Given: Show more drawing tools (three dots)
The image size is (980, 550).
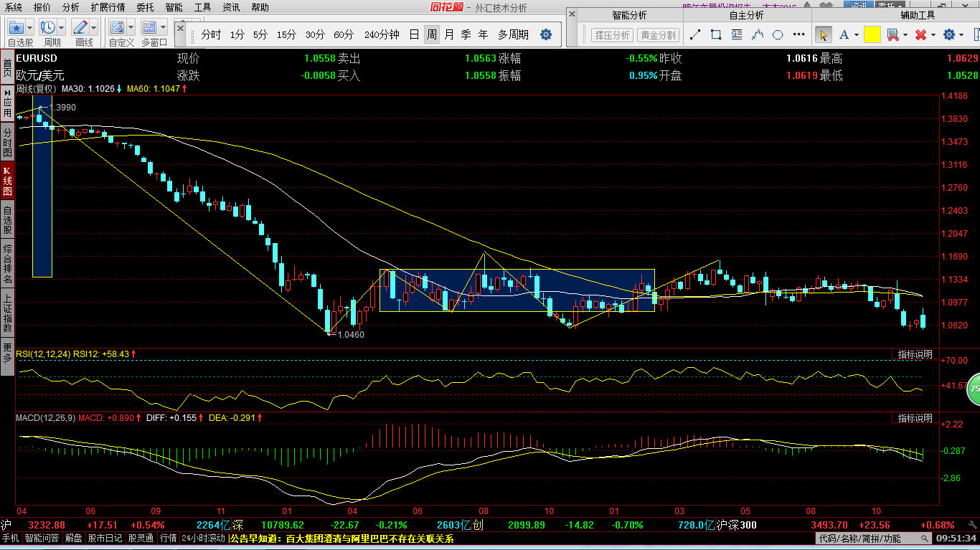Looking at the screenshot, I should coord(798,34).
